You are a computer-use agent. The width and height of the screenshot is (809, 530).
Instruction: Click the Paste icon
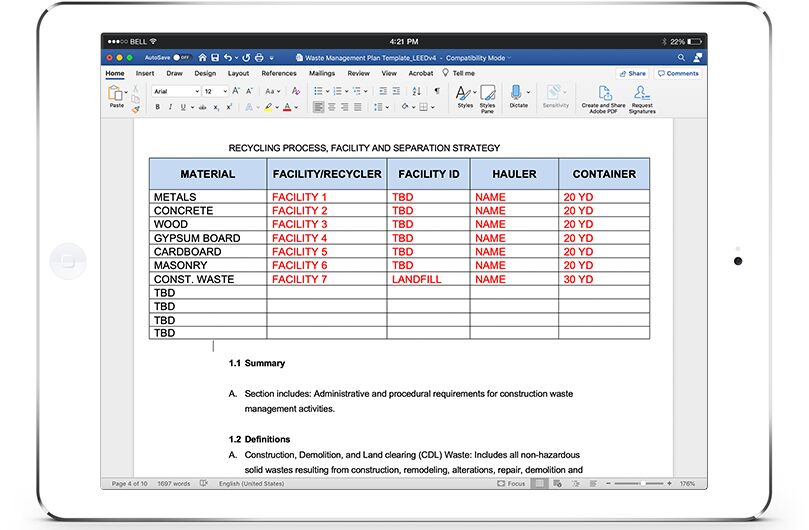(117, 95)
